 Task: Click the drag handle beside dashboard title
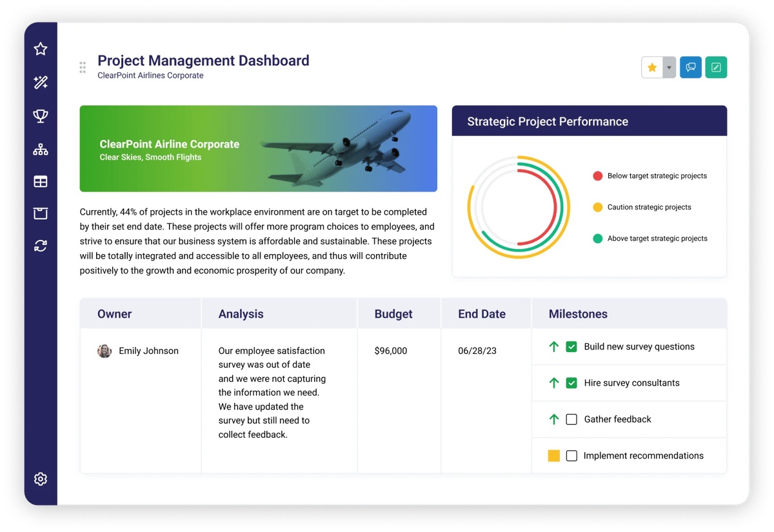pyautogui.click(x=83, y=68)
